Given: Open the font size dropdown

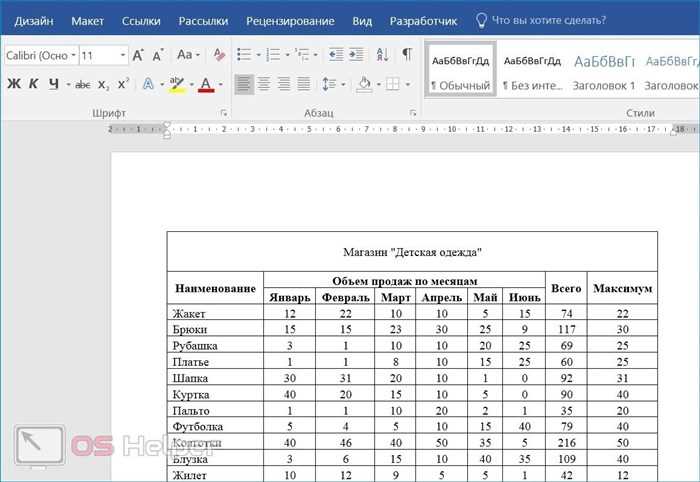Looking at the screenshot, I should tap(123, 55).
